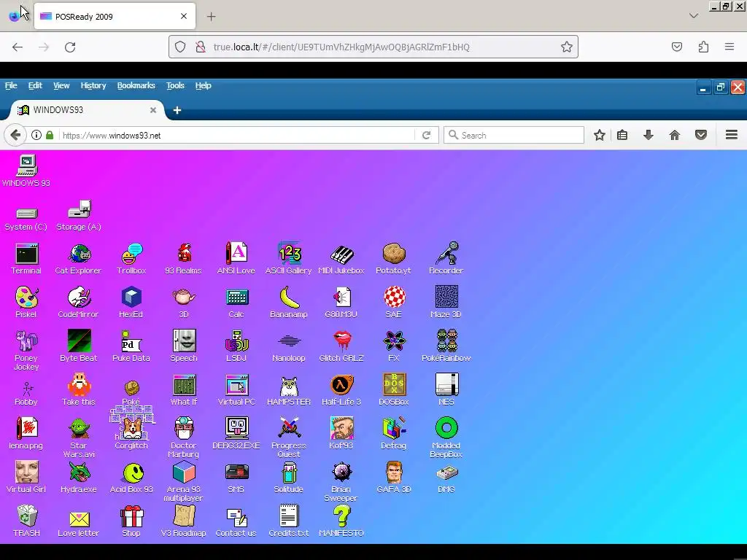The image size is (747, 560).
Task: Expand the outer browser tab list chevron
Action: pyautogui.click(x=694, y=16)
